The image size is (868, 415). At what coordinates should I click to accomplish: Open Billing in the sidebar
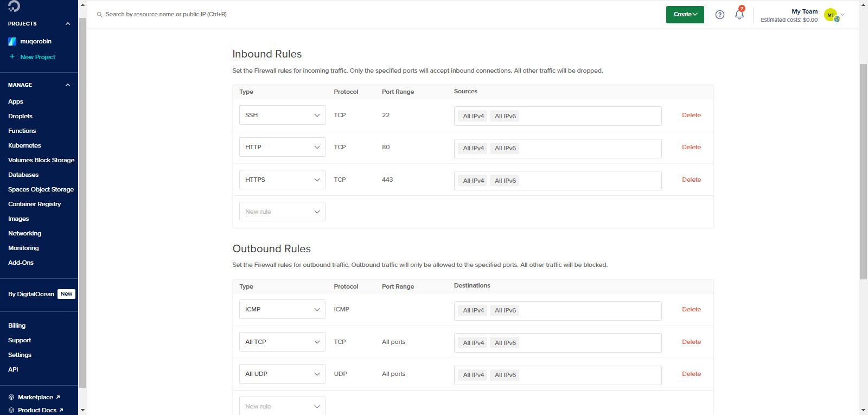pyautogui.click(x=17, y=325)
